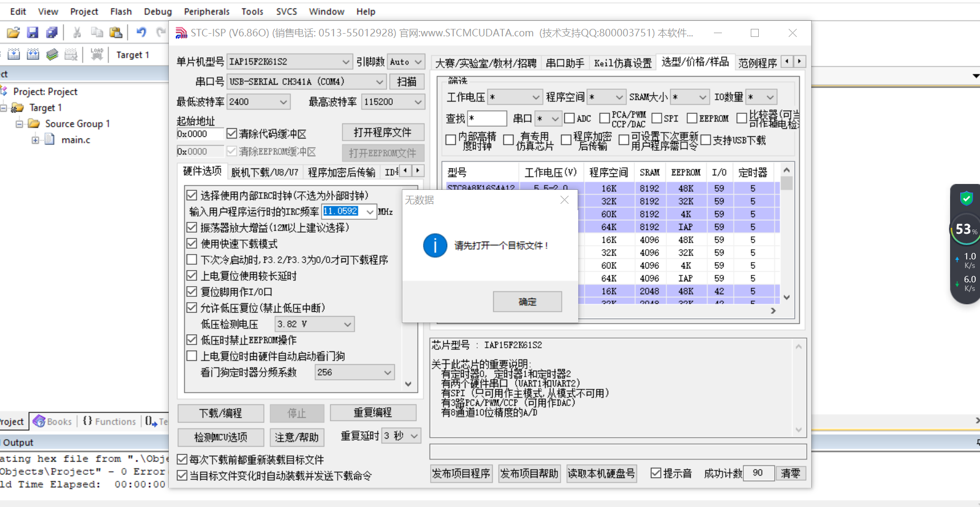Click the Source Group 1 folder icon
980x507 pixels.
tap(34, 124)
